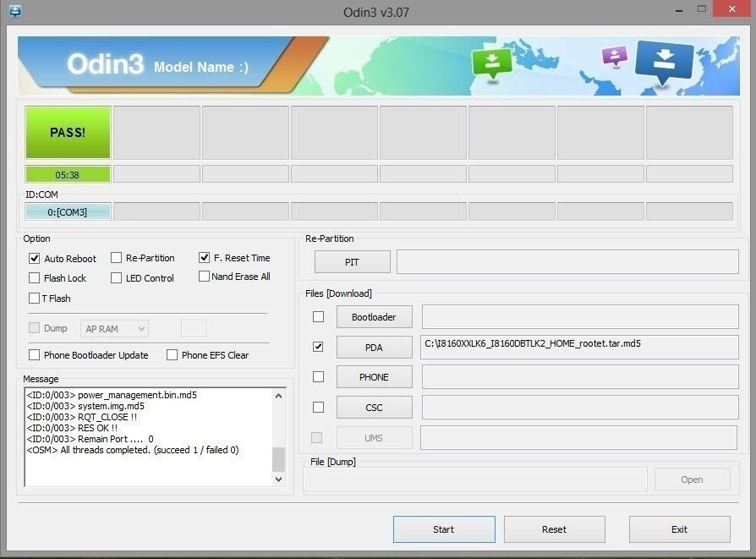Image resolution: width=756 pixels, height=559 pixels.
Task: Click the Start button
Action: 444,529
